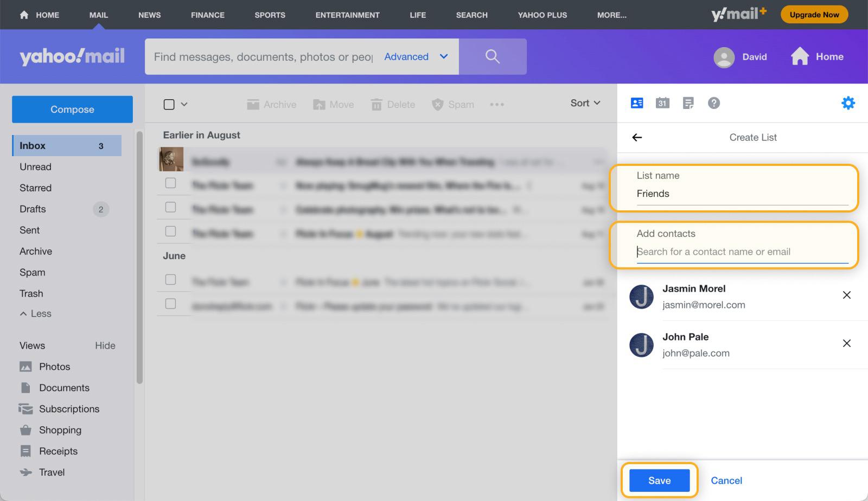Click the Save button
Screen dimensions: 868x501
659,480
